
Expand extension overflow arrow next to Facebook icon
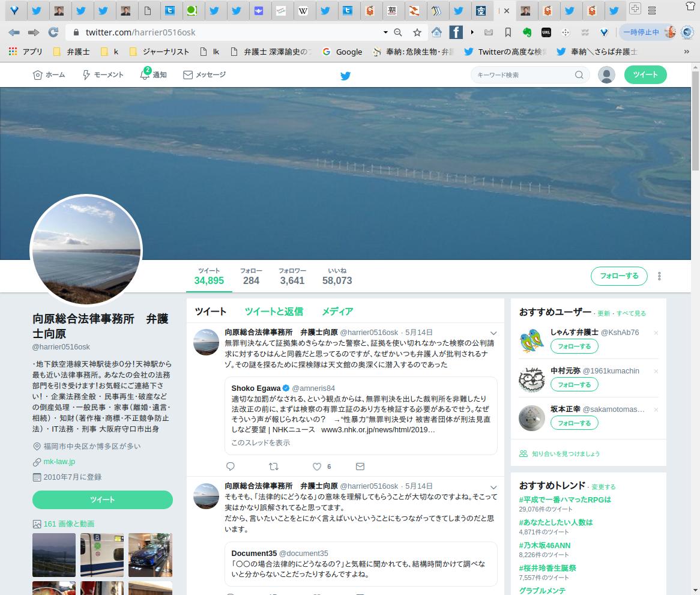[x=472, y=32]
